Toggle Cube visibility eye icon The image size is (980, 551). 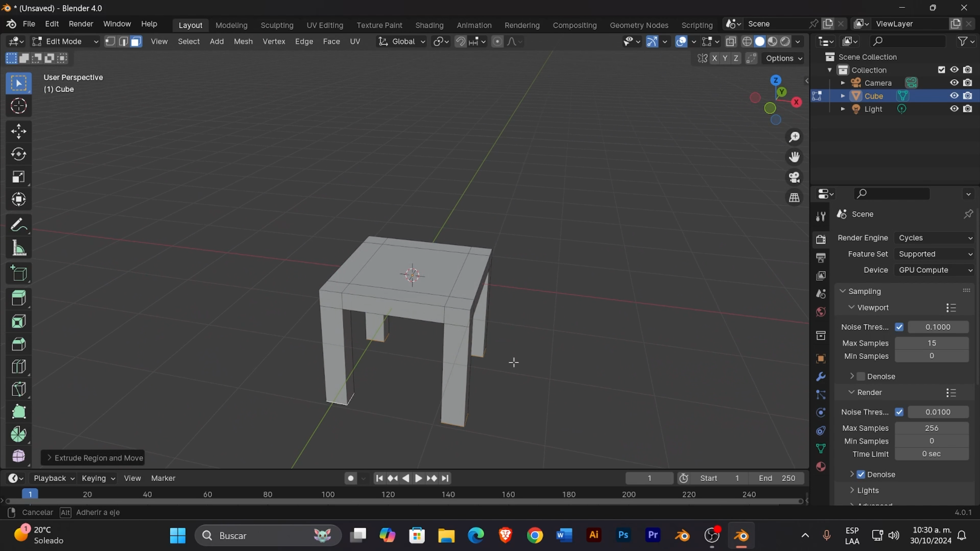[x=954, y=96]
